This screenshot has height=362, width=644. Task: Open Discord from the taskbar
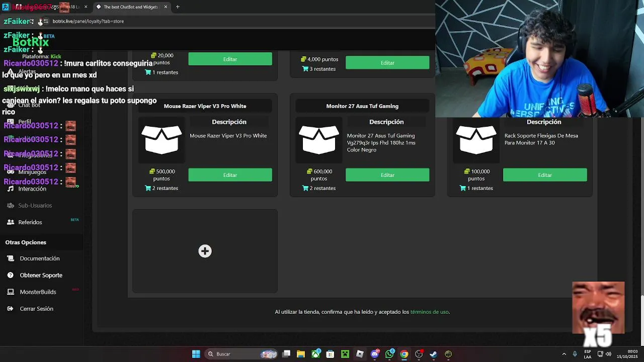coord(375,354)
